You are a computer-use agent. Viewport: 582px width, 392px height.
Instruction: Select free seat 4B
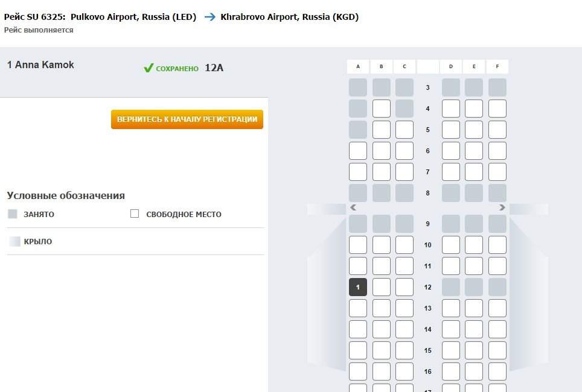coord(382,109)
